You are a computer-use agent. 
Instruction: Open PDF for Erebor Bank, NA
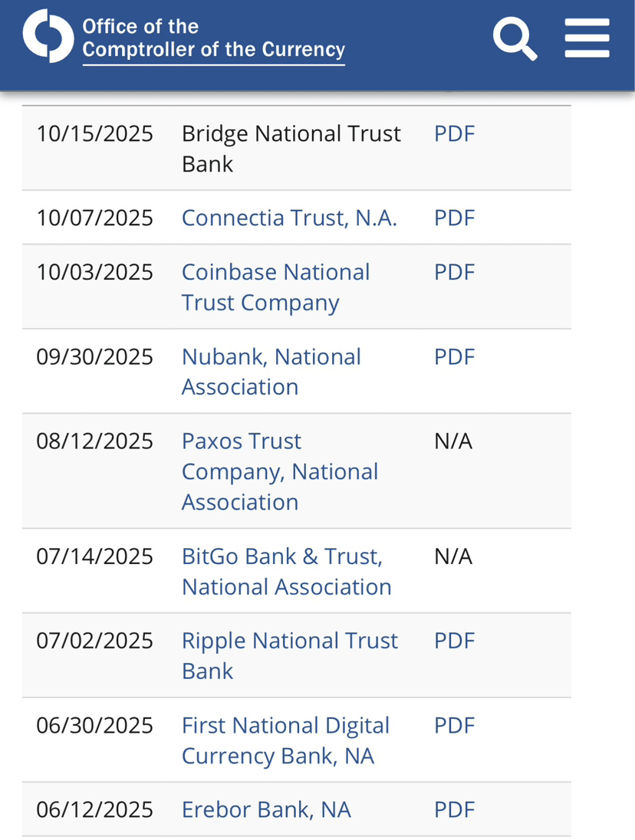click(455, 809)
